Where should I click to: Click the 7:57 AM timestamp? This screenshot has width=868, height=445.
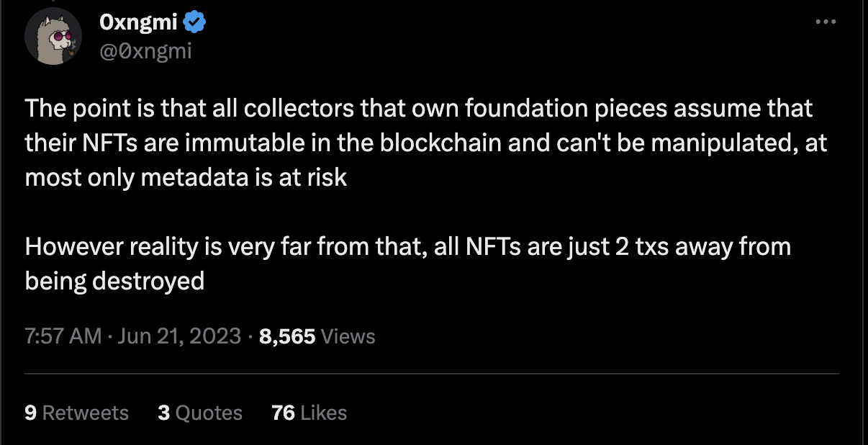click(63, 336)
